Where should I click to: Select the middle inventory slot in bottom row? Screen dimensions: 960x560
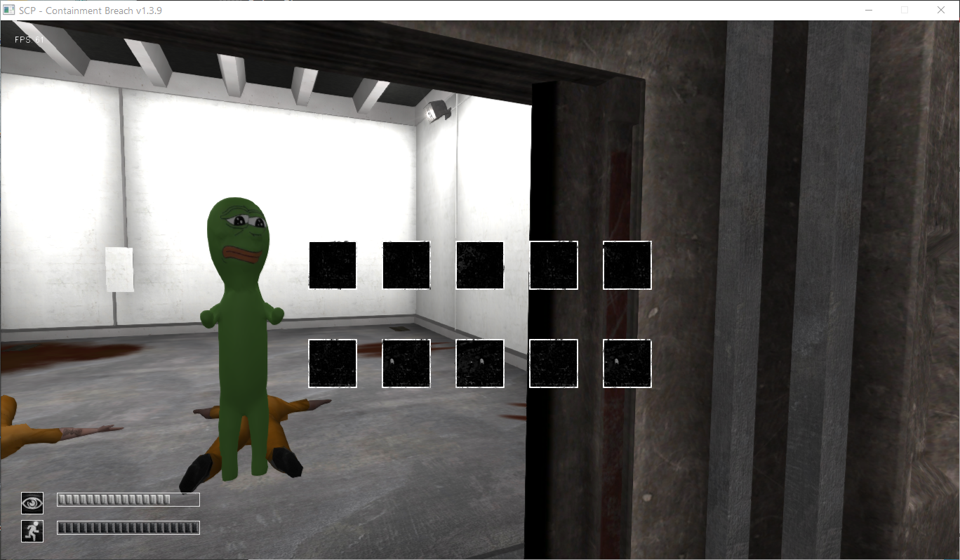tap(480, 364)
